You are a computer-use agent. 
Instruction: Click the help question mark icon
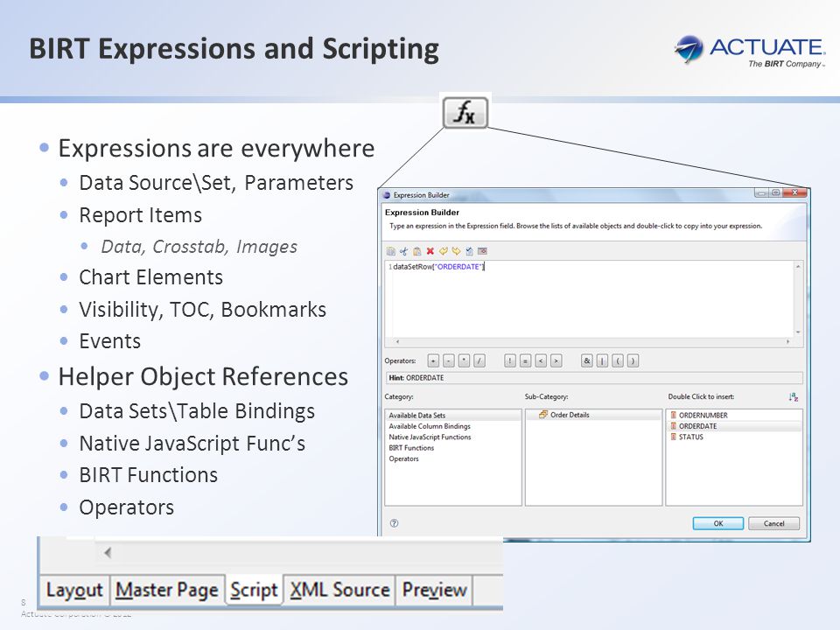point(395,523)
